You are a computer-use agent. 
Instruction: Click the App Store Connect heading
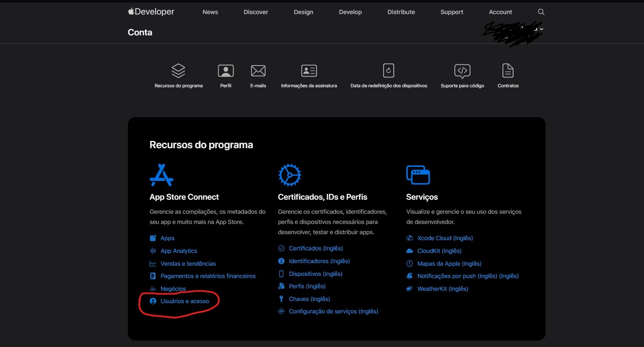[x=184, y=197]
